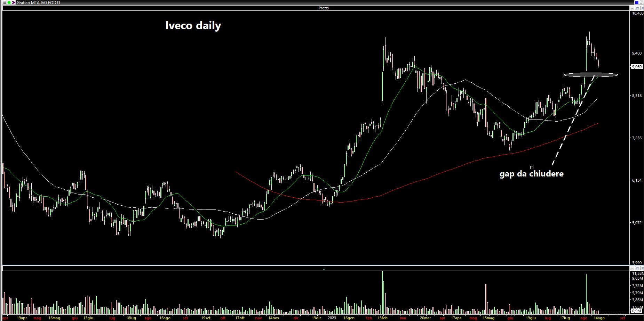Click the volume panel header dots

tap(324, 269)
